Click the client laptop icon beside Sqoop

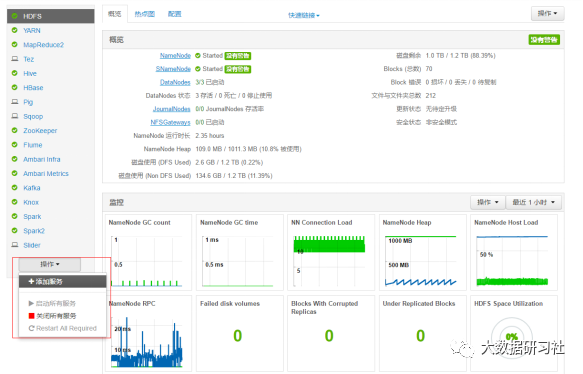[15, 116]
